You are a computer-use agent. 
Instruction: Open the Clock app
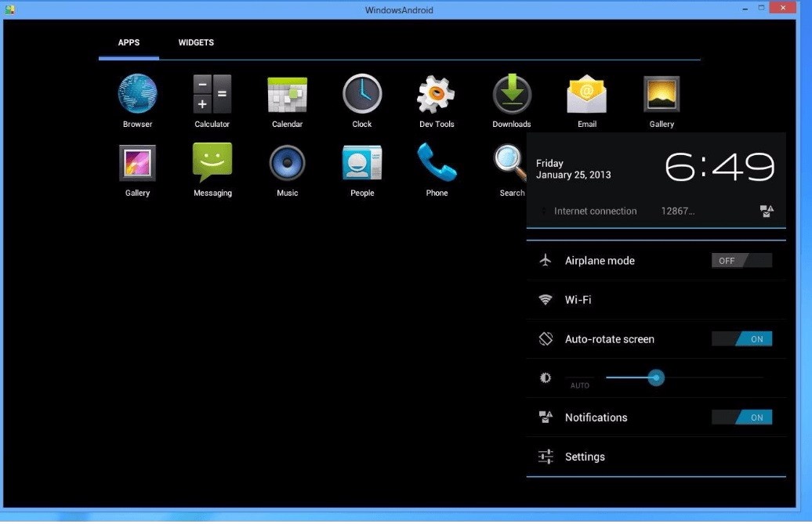(x=362, y=95)
